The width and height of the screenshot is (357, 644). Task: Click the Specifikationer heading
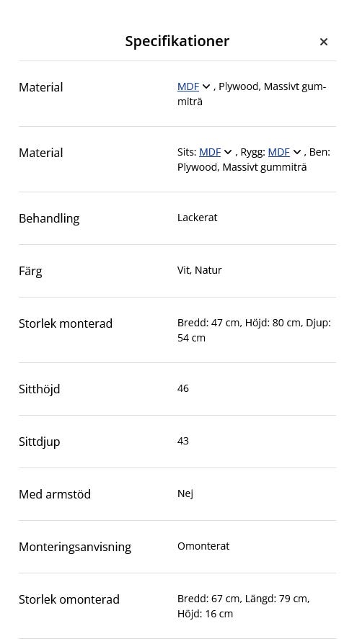pos(177,41)
